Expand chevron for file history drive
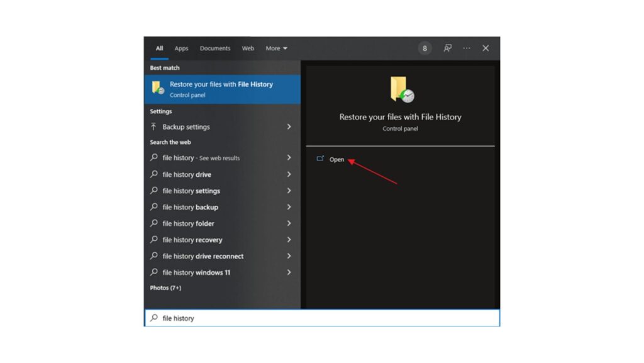Image resolution: width=644 pixels, height=363 pixels. click(289, 174)
